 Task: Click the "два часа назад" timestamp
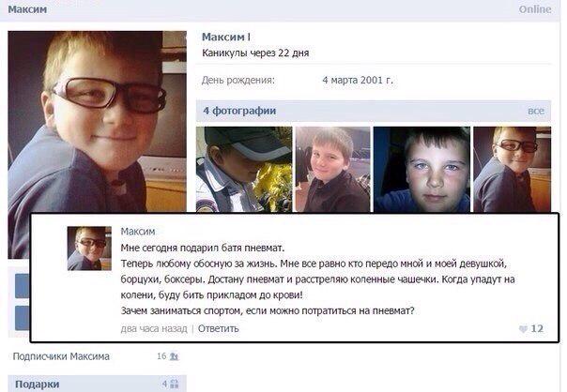[154, 328]
